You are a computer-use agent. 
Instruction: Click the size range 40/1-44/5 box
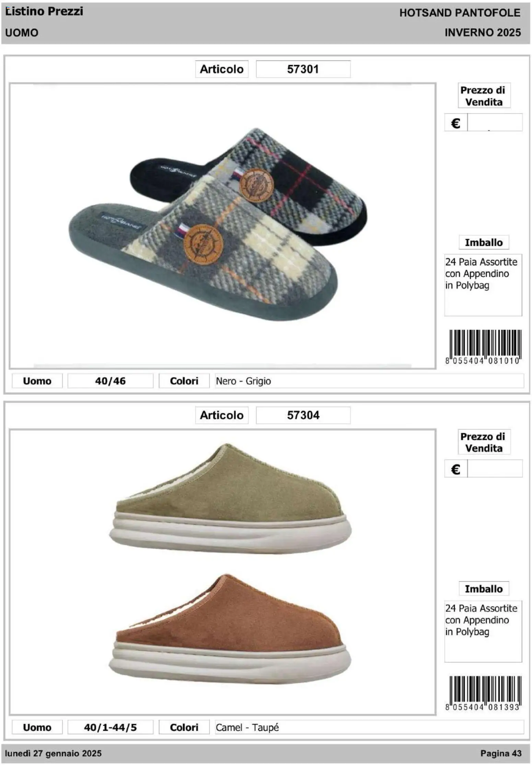coord(110,727)
